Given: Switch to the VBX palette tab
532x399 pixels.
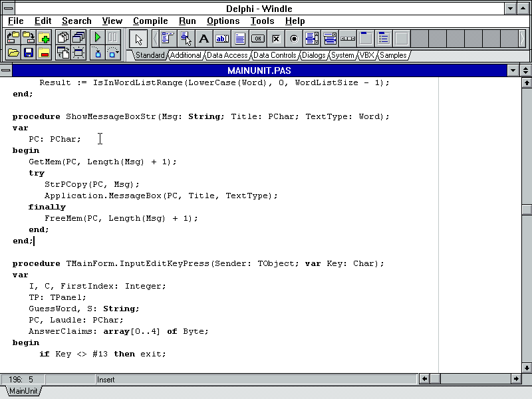Looking at the screenshot, I should [366, 55].
